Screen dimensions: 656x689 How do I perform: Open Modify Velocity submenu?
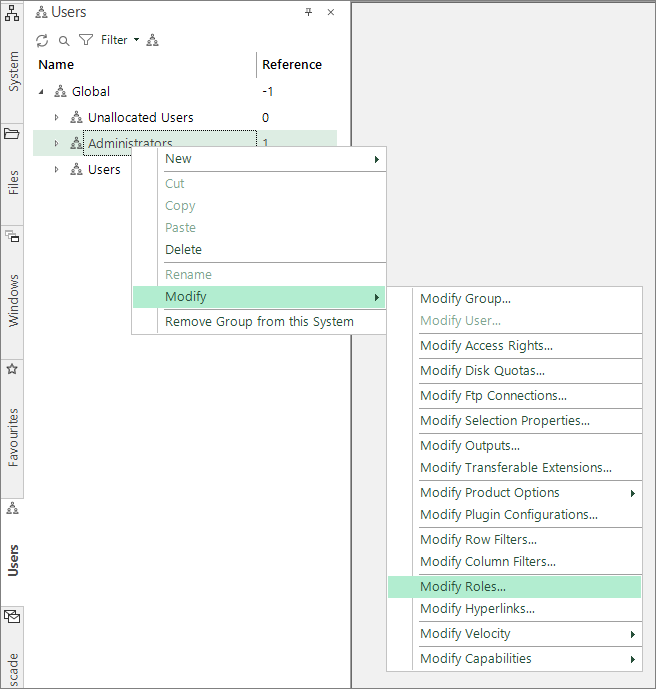(x=515, y=634)
